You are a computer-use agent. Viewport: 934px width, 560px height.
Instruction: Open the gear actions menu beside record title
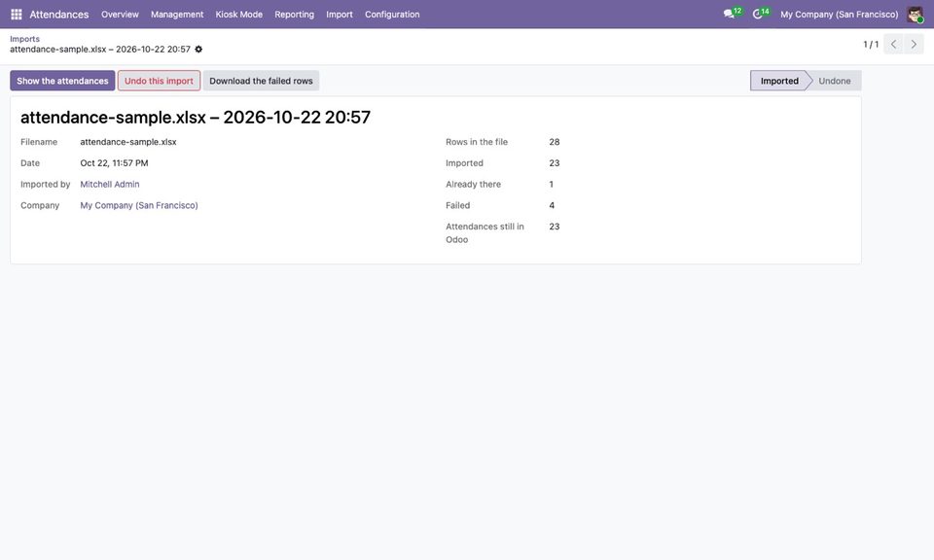coord(198,50)
